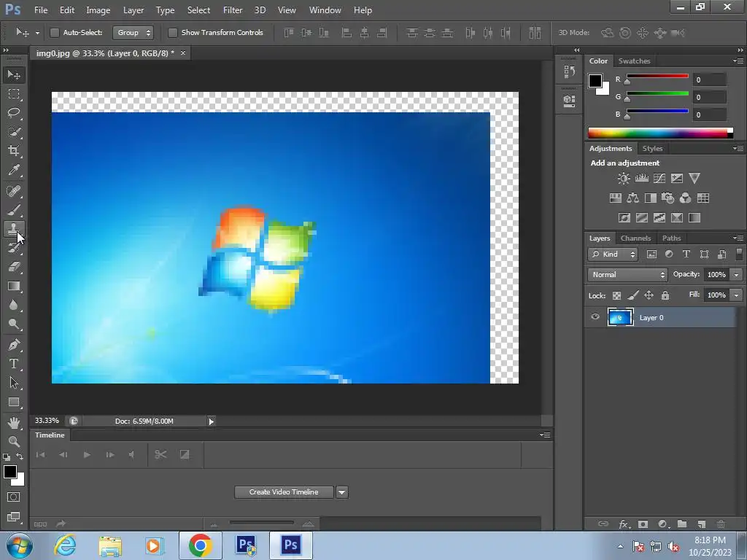Open the layer filter Kind dropdown

tap(613, 254)
